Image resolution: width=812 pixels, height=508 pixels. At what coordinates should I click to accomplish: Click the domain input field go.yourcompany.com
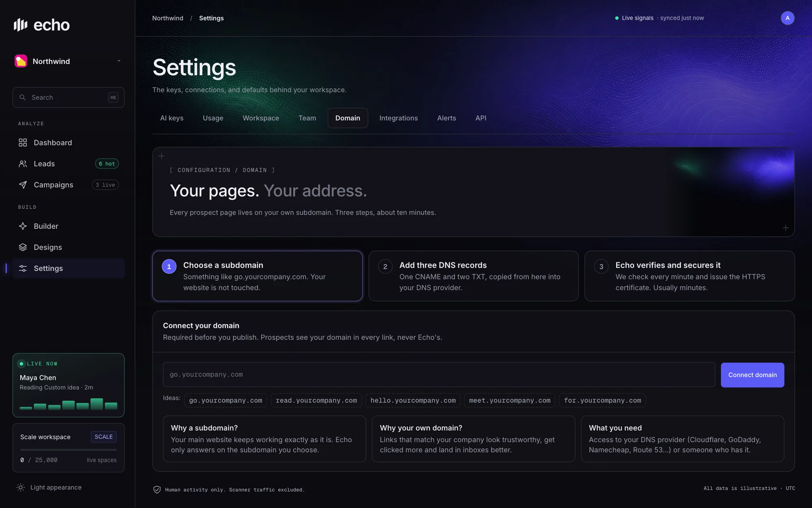coord(439,375)
